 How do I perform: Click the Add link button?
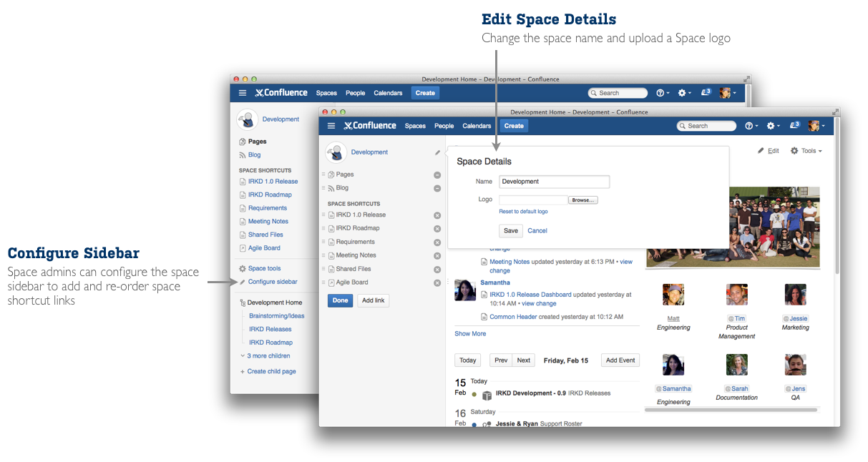[374, 300]
